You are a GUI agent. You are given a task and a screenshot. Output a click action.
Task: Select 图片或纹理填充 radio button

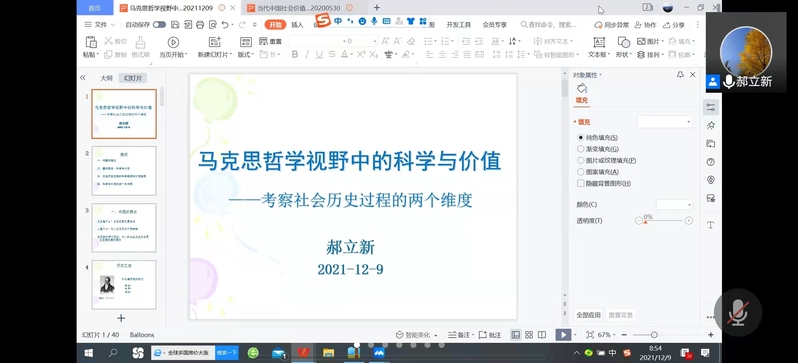coord(581,160)
